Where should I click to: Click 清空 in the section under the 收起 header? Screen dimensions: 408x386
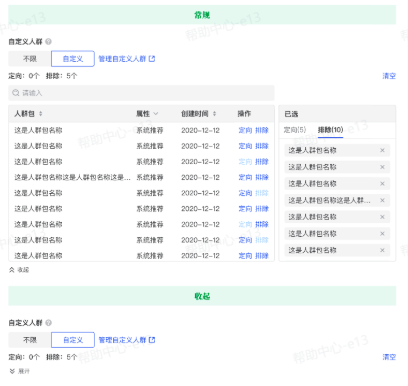[389, 357]
